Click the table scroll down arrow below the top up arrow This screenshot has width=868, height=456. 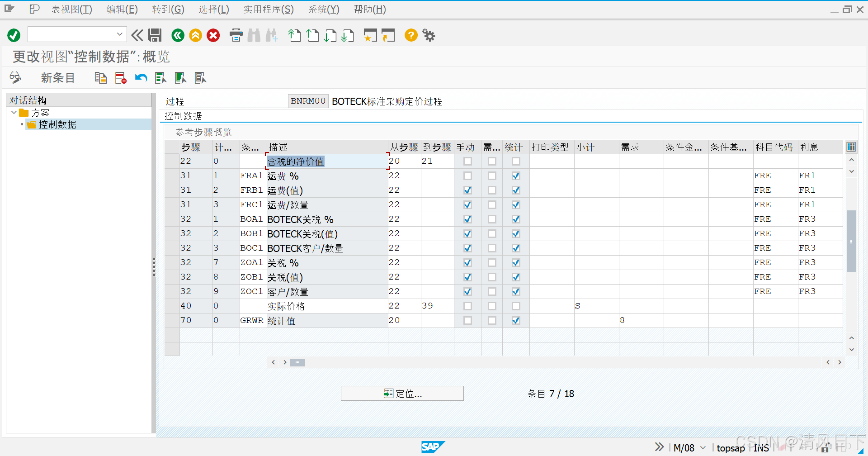(851, 171)
